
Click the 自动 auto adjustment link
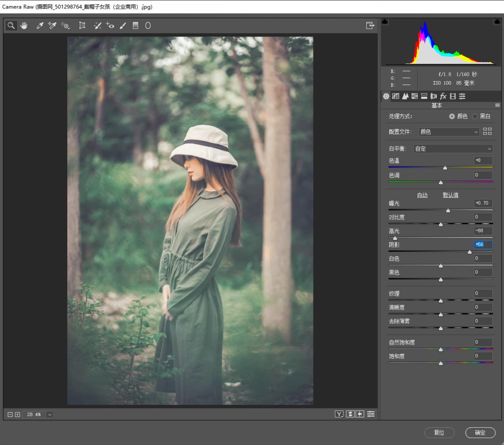[422, 195]
